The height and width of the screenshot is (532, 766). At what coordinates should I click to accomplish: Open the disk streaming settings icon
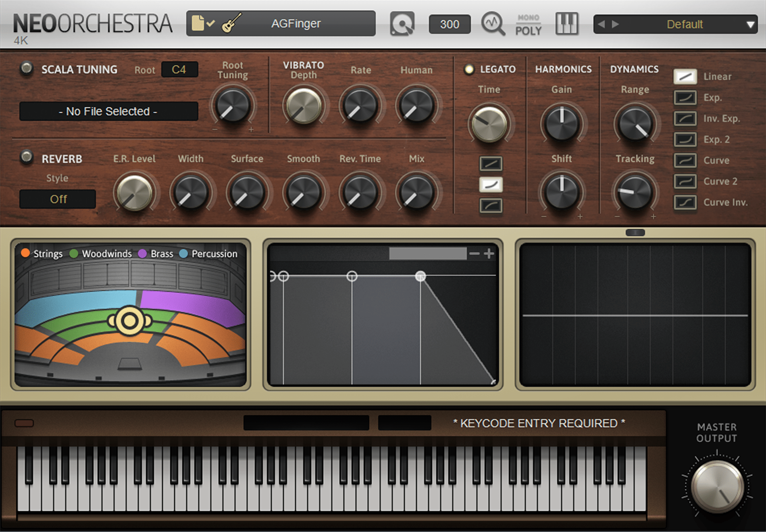click(x=402, y=23)
